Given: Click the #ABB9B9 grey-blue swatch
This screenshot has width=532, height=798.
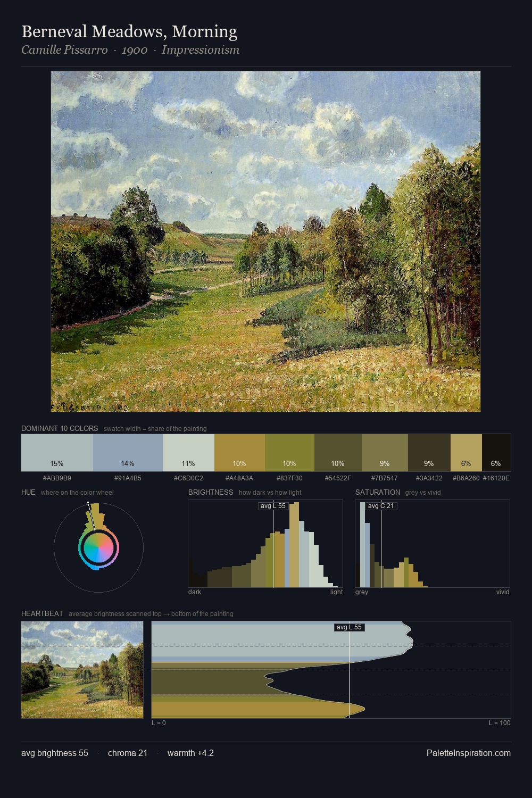Looking at the screenshot, I should point(57,453).
